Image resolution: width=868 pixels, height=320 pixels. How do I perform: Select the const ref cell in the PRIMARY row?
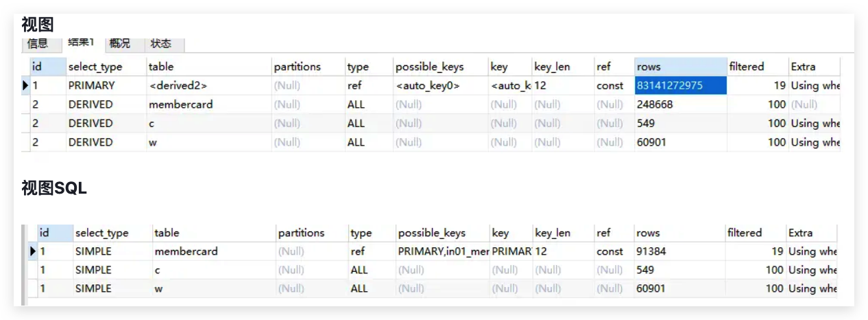pyautogui.click(x=614, y=86)
